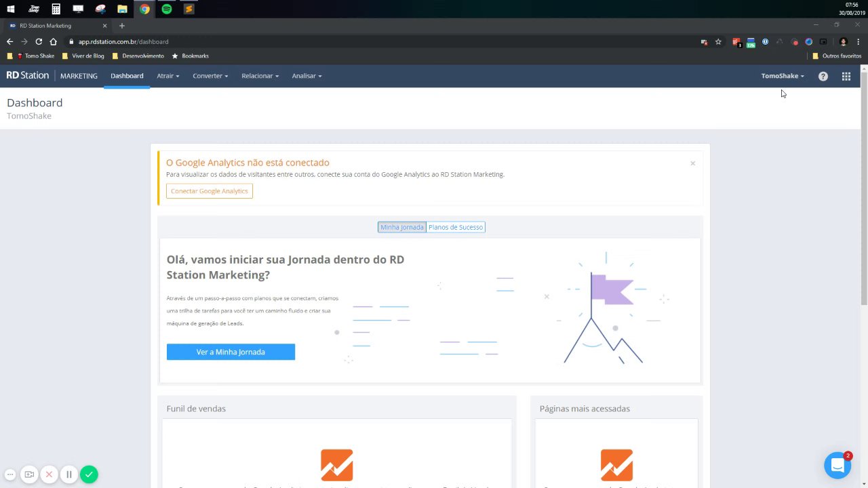Open Spotify from the taskbar
Viewport: 868px width, 488px height.
coord(167,9)
